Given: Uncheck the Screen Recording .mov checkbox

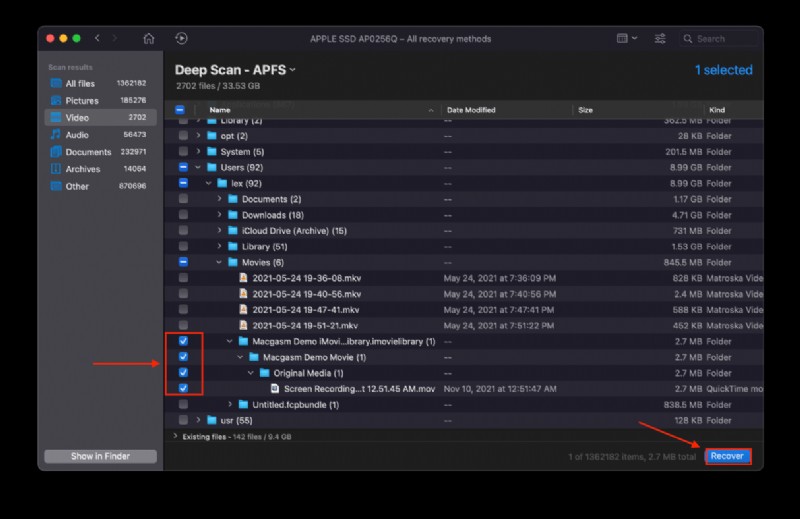Looking at the screenshot, I should (x=183, y=389).
